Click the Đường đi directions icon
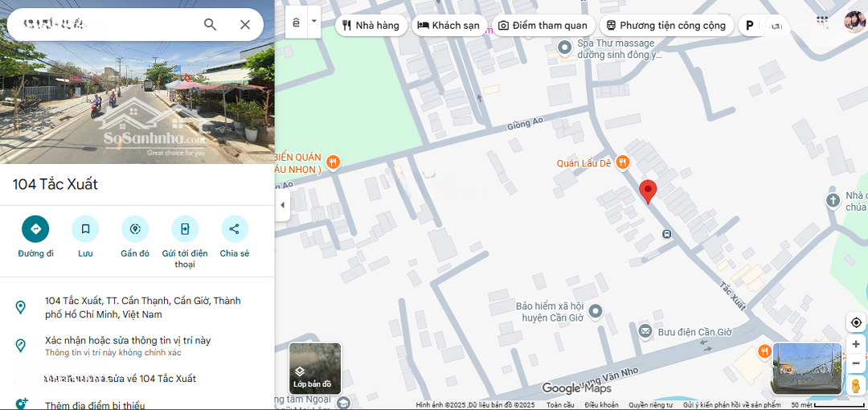Viewport: 868px width, 410px height. point(35,229)
